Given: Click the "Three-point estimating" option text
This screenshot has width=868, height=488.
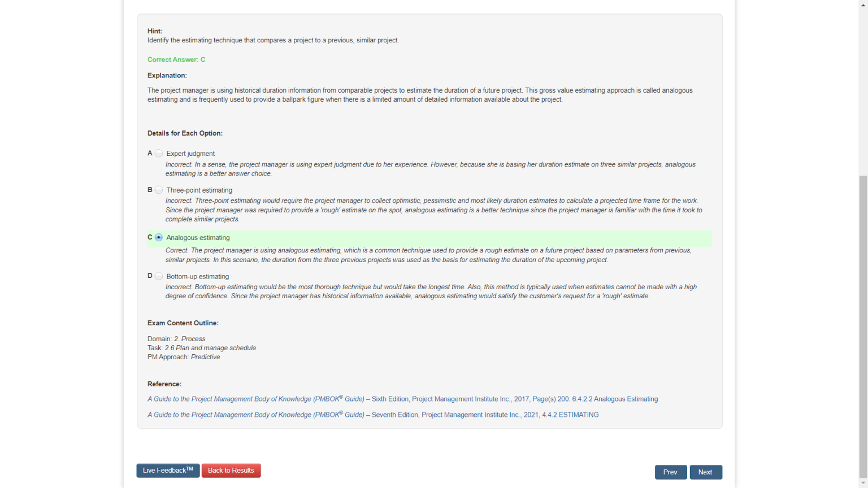Looking at the screenshot, I should (x=199, y=190).
